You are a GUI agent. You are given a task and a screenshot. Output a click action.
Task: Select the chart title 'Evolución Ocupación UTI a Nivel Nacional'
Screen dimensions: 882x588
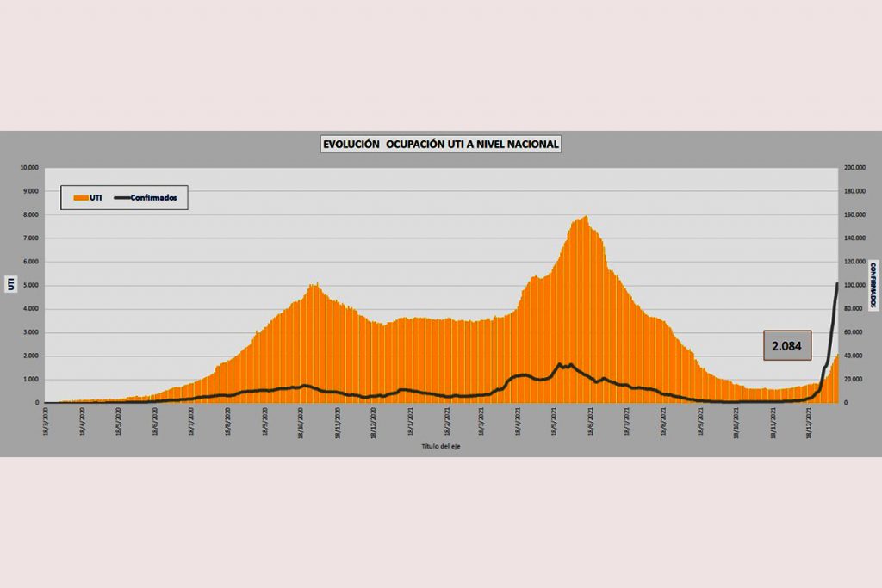440,145
